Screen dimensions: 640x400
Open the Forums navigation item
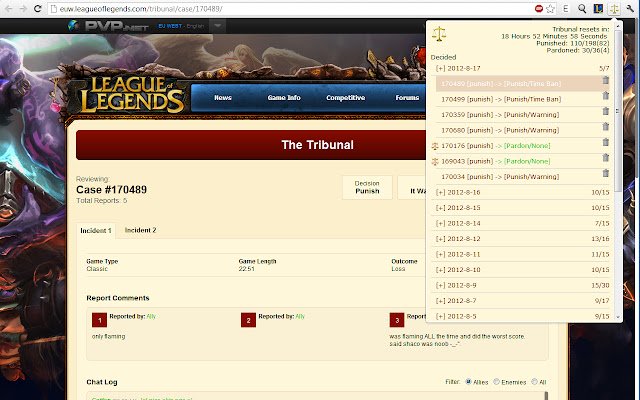click(x=407, y=98)
